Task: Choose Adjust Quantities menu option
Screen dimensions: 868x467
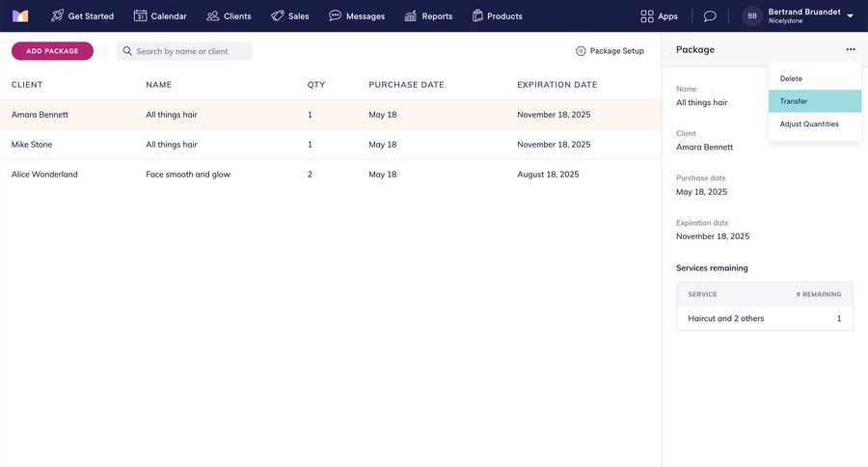Action: (x=809, y=124)
